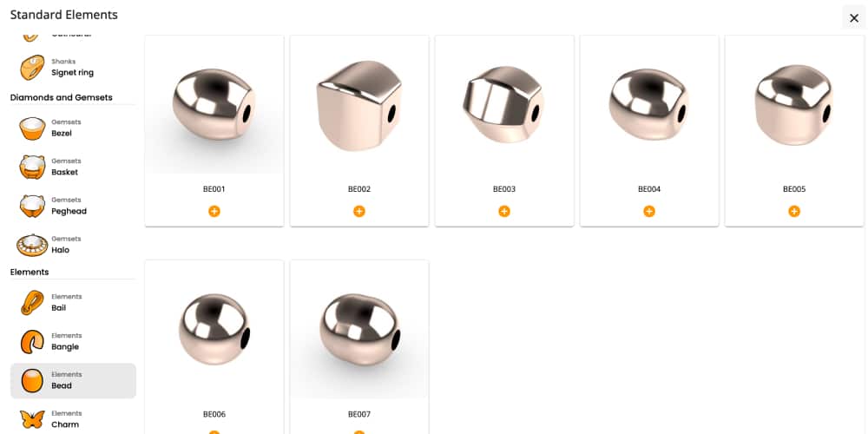Select the Peghead gemset icon
The width and height of the screenshot is (868, 434).
(32, 206)
